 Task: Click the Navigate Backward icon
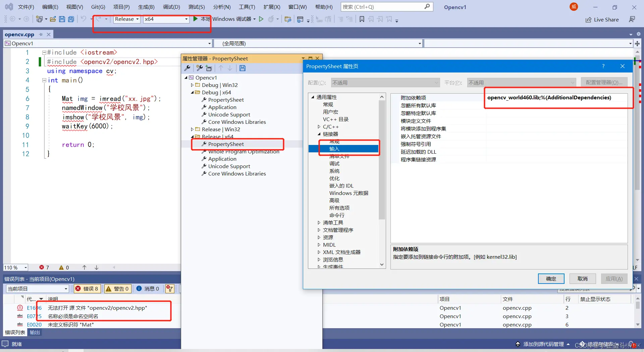(13, 19)
